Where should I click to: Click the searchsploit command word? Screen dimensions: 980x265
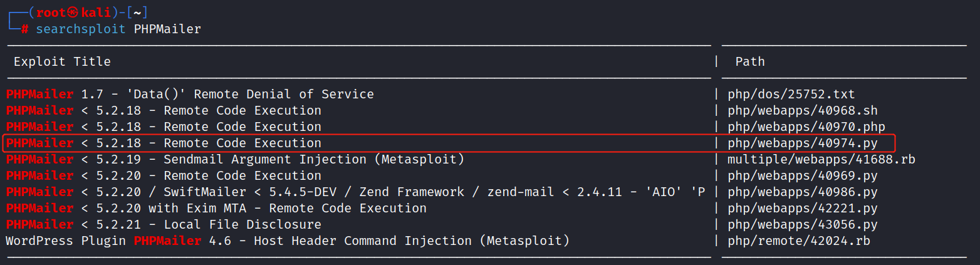[x=81, y=29]
